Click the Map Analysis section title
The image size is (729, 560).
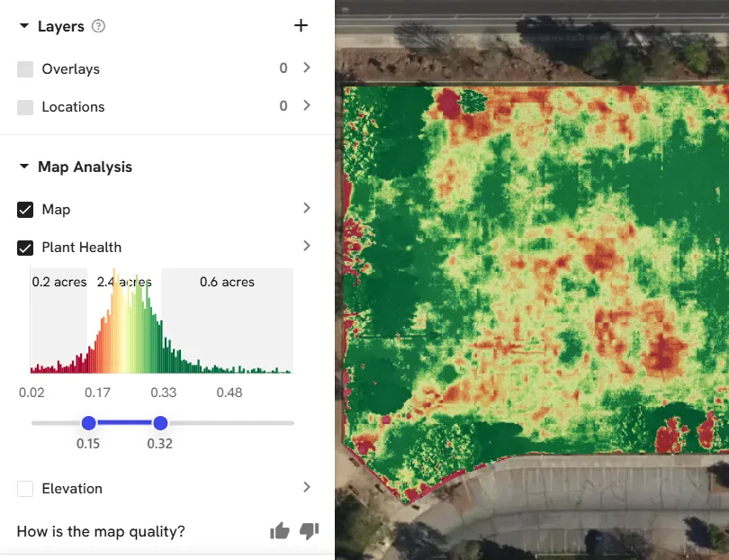85,167
